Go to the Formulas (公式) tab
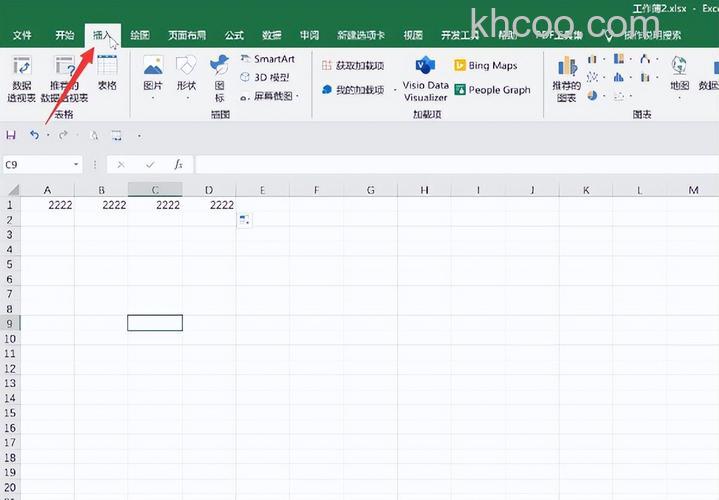The image size is (719, 500). pos(234,35)
